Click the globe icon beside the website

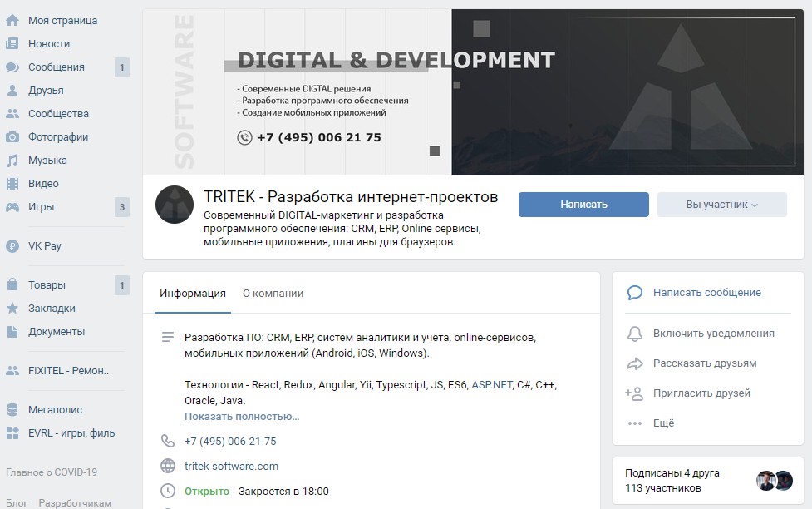pos(168,466)
